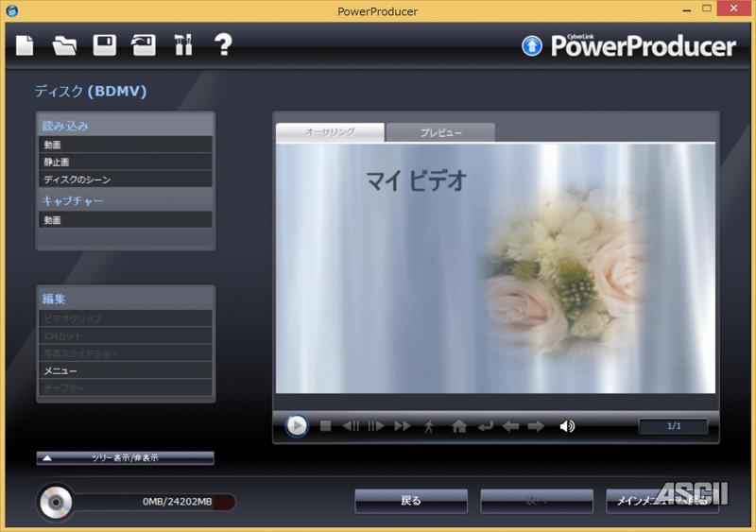Click the Save As disk icon in toolbar
This screenshot has height=532, width=756.
pos(144,45)
